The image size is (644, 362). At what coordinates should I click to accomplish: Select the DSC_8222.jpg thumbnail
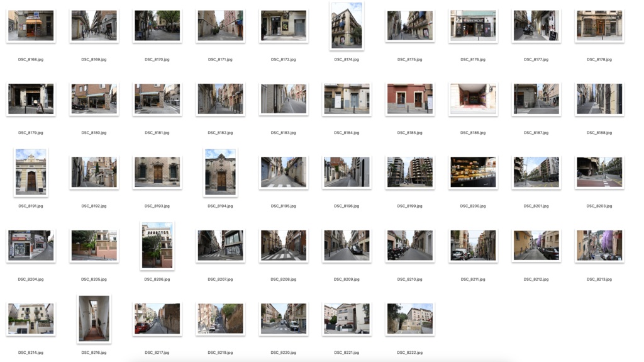[410, 319]
